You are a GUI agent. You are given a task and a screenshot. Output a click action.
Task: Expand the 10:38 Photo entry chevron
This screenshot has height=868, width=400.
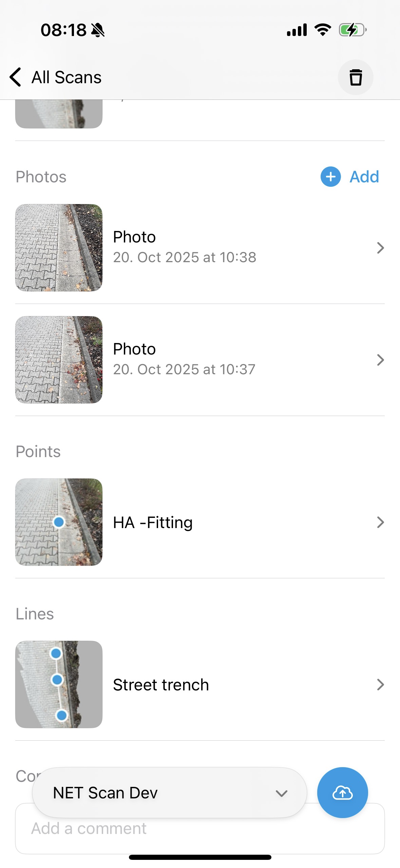coord(380,248)
